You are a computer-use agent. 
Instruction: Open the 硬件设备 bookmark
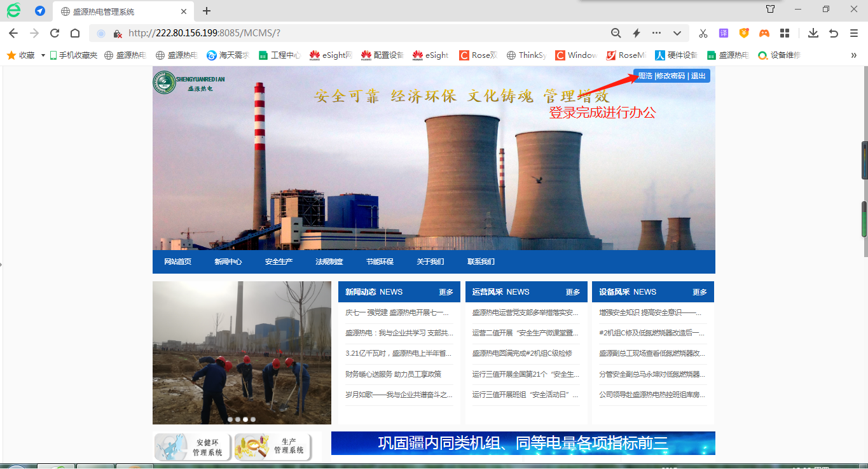click(x=677, y=55)
